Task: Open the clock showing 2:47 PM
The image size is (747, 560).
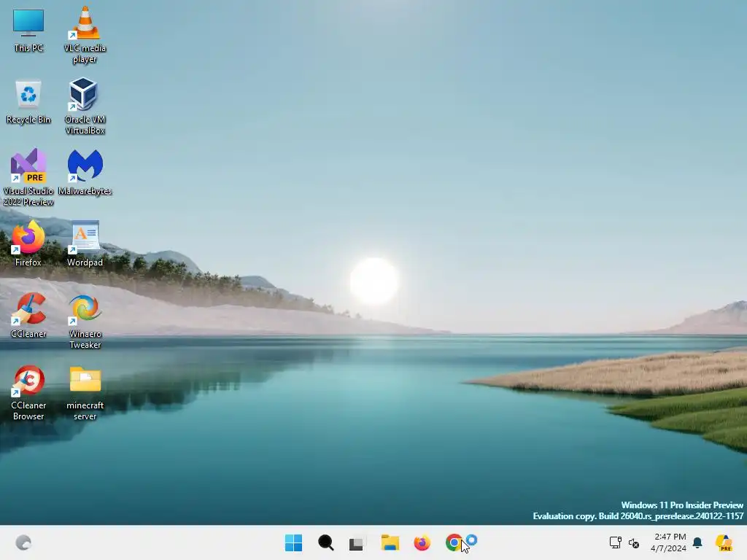Action: [669, 542]
